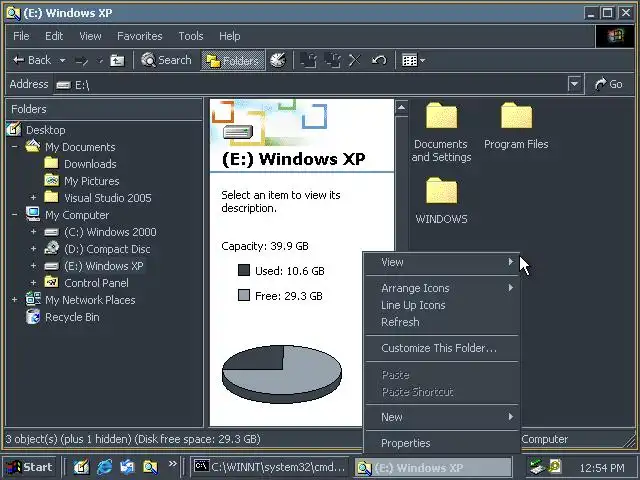Screen dimensions: 640x480
Task: Select the Documents and Settings folder
Action: (x=441, y=133)
